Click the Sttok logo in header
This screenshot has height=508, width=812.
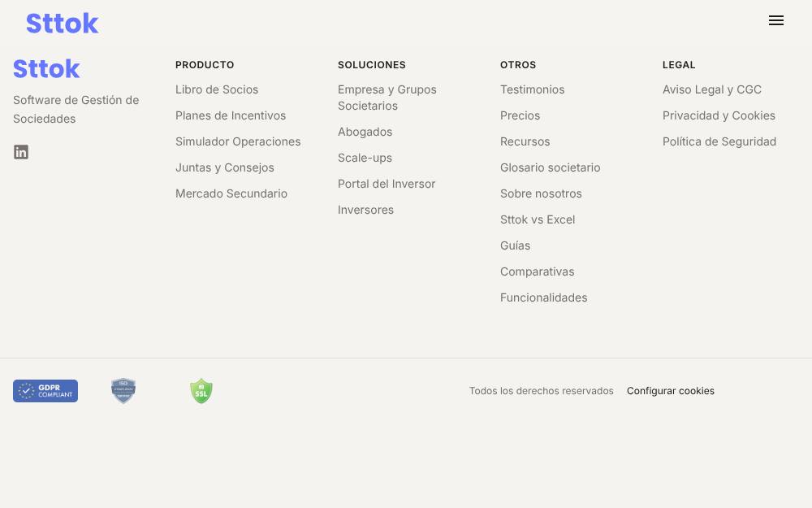tap(63, 24)
